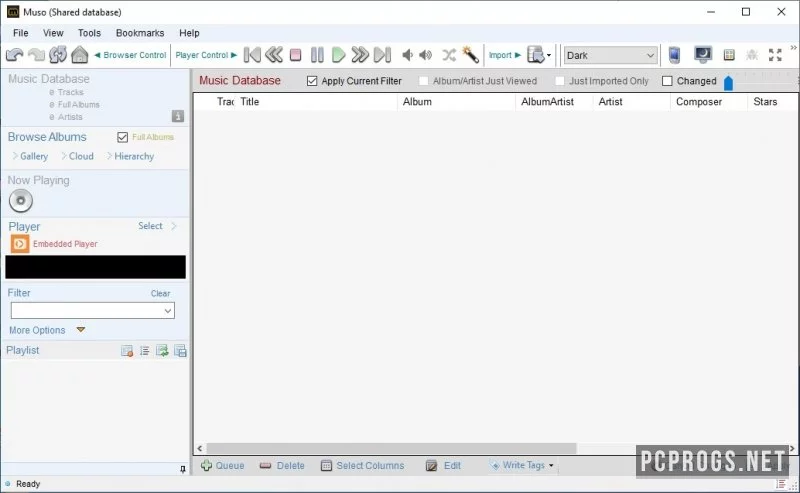
Task: Open the Dark theme combo box
Action: click(610, 55)
